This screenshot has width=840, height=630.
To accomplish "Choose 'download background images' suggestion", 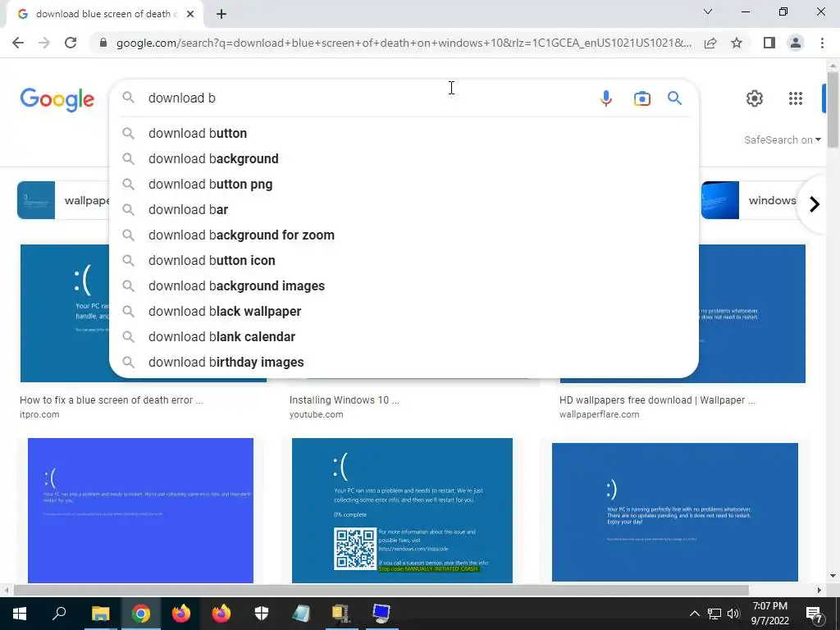I will click(x=404, y=286).
